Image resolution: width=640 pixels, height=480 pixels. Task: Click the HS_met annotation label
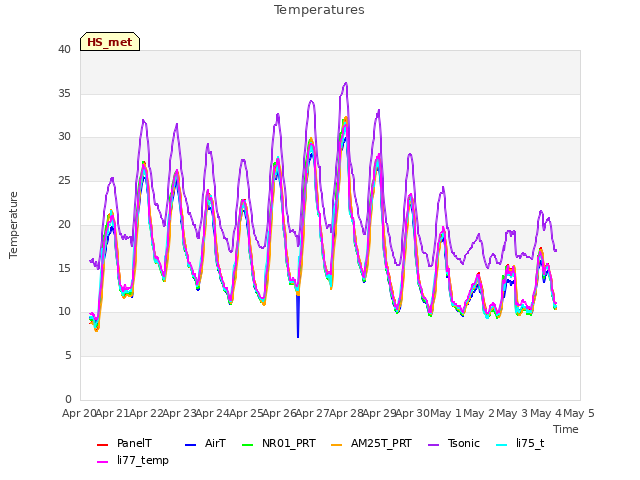(110, 42)
